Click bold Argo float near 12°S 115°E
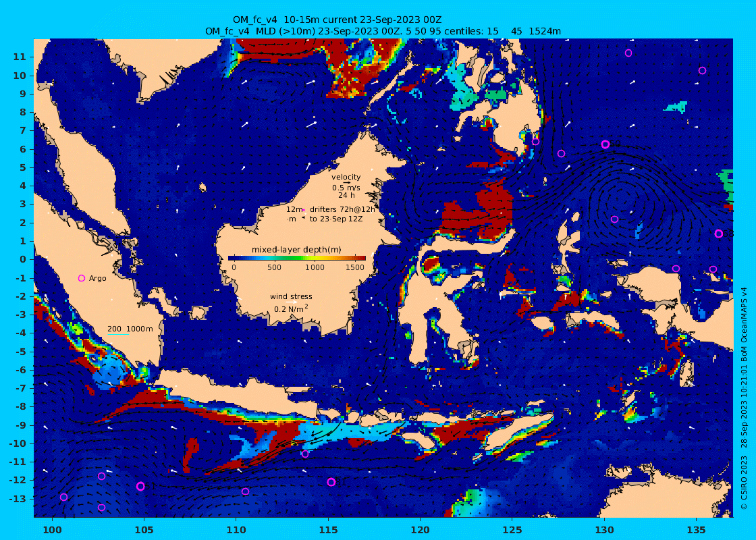The width and height of the screenshot is (756, 540). [331, 482]
